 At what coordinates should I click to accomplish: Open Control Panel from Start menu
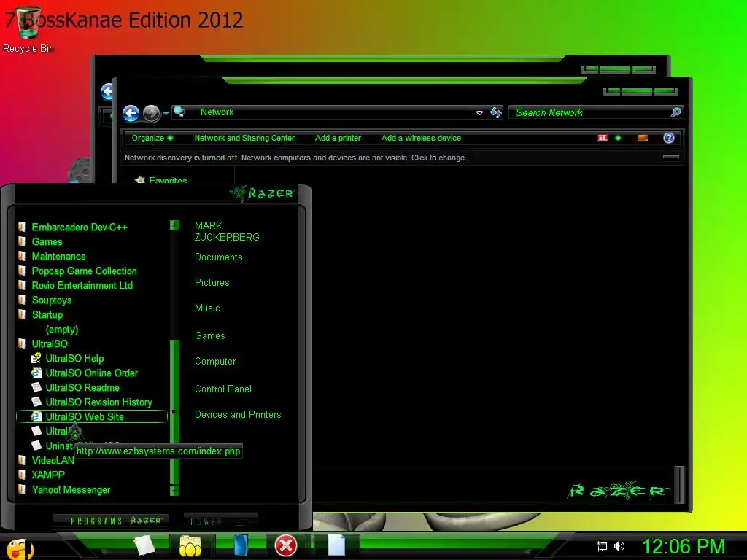click(223, 389)
